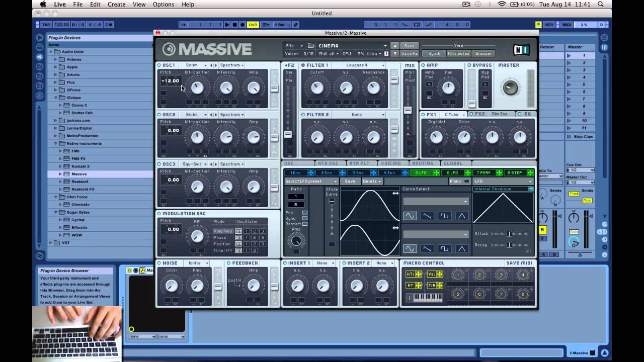Viewport: 644px width, 362px height.
Task: Click the upper curve flip arrows icon
Action: click(x=395, y=193)
